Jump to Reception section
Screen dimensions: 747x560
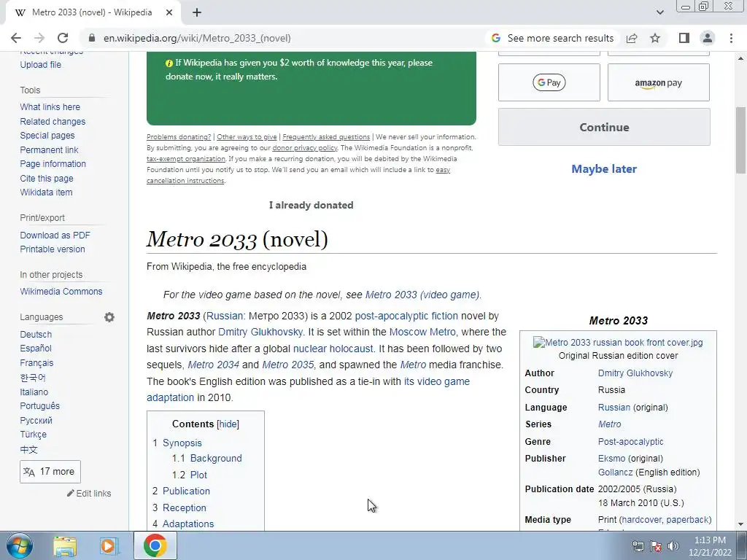185,507
